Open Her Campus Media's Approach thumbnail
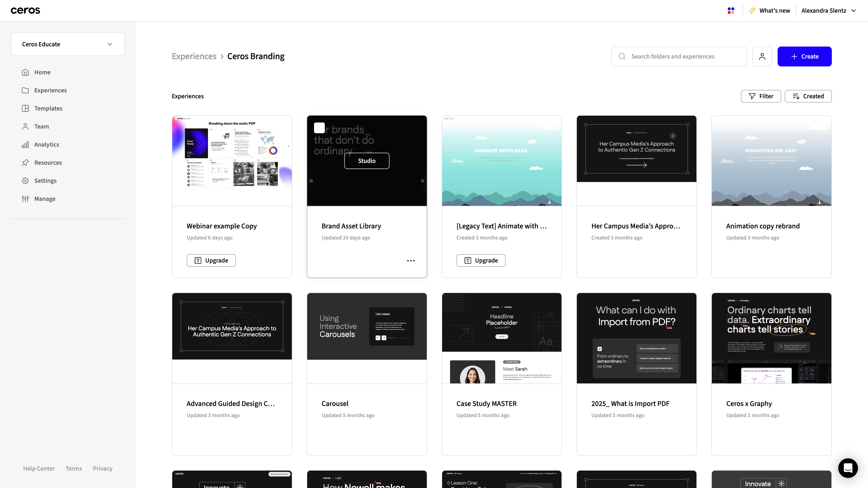 pyautogui.click(x=636, y=161)
